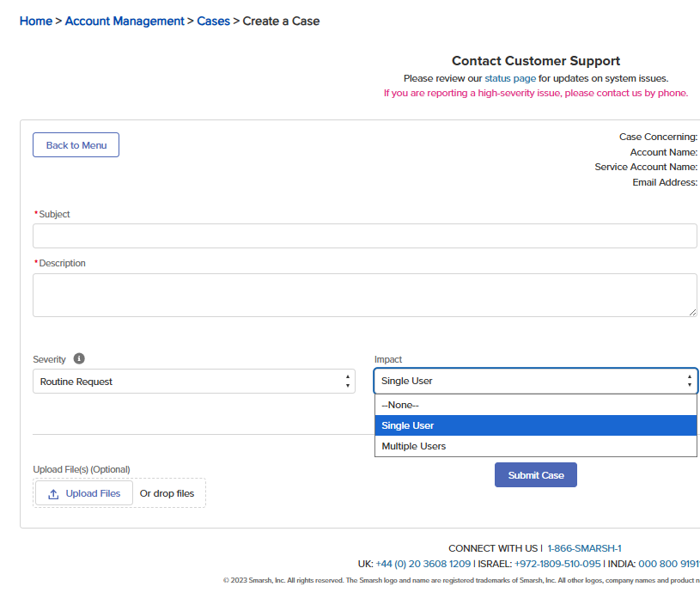The width and height of the screenshot is (700, 605).
Task: Click the 'Account Name:' label
Action: coord(664,152)
